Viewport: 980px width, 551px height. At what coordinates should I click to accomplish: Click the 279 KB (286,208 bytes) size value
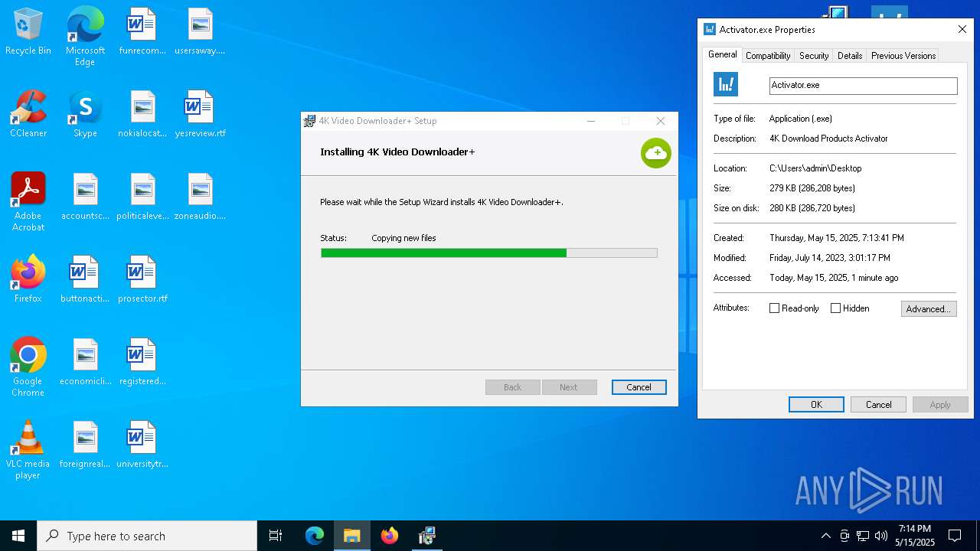point(812,188)
